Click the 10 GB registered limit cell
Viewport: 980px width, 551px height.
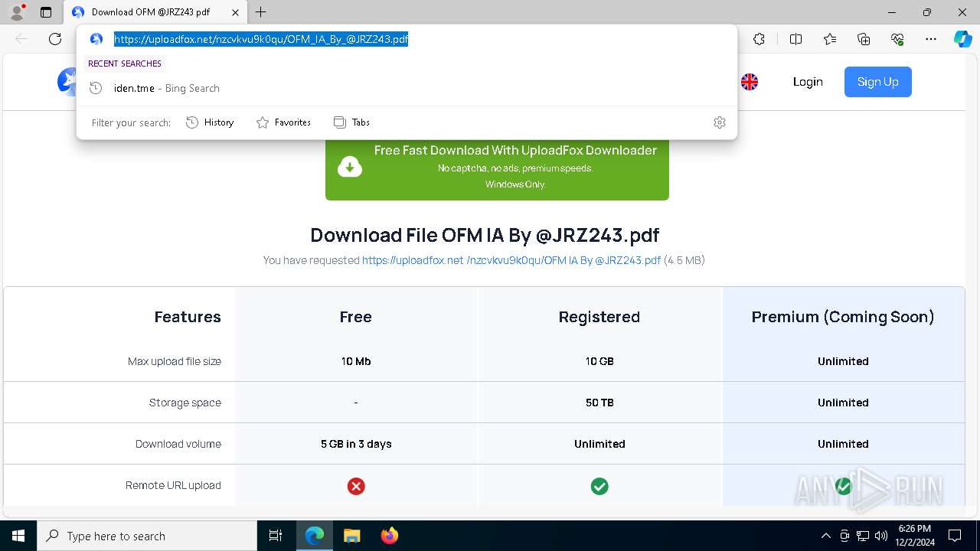click(x=599, y=361)
